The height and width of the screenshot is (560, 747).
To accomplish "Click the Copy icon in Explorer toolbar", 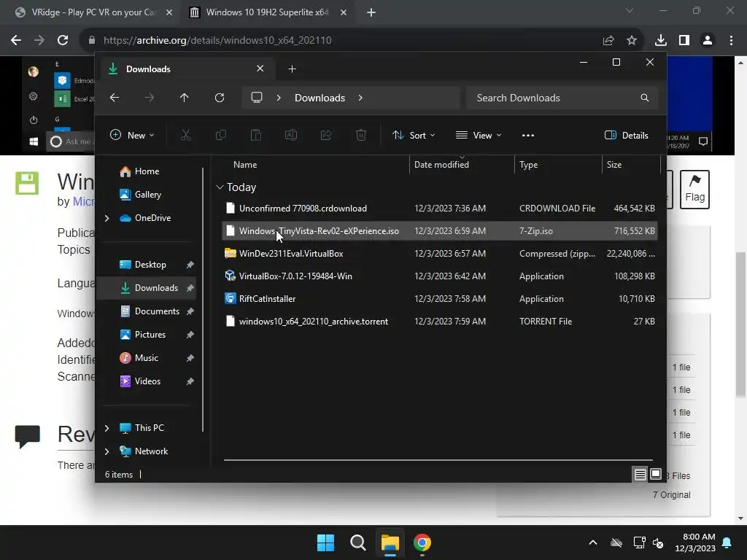I will 220,135.
